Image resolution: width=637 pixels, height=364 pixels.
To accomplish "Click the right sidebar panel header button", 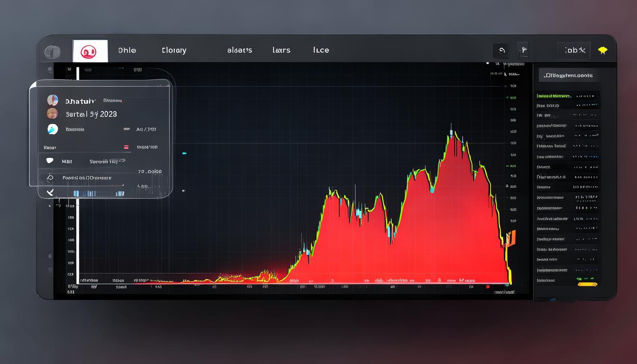I will pos(568,75).
